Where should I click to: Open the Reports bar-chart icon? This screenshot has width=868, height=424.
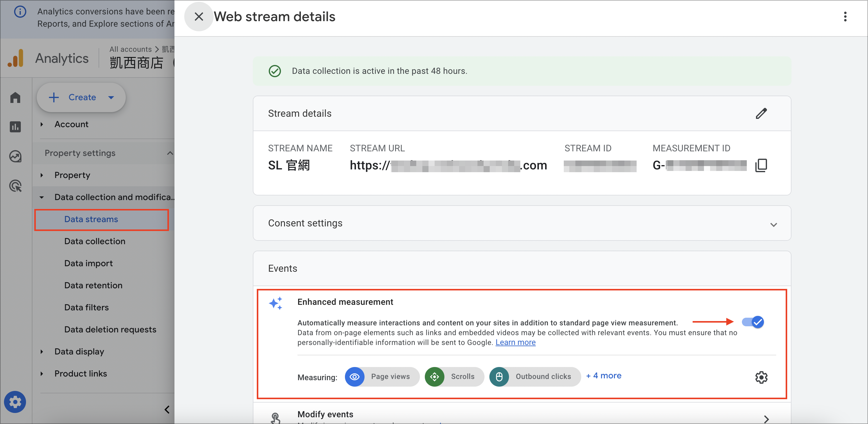16,127
